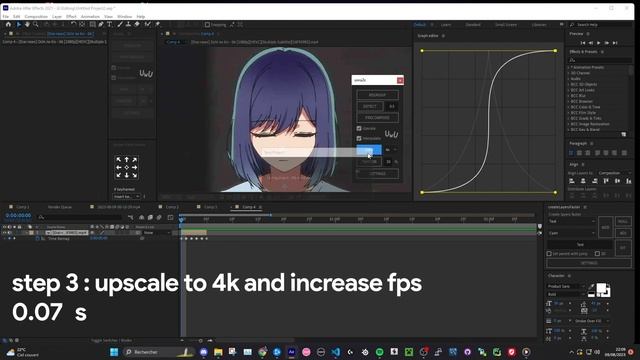The image size is (640, 360).
Task: Click align bottom icon in Align panel
Action: click(629, 181)
